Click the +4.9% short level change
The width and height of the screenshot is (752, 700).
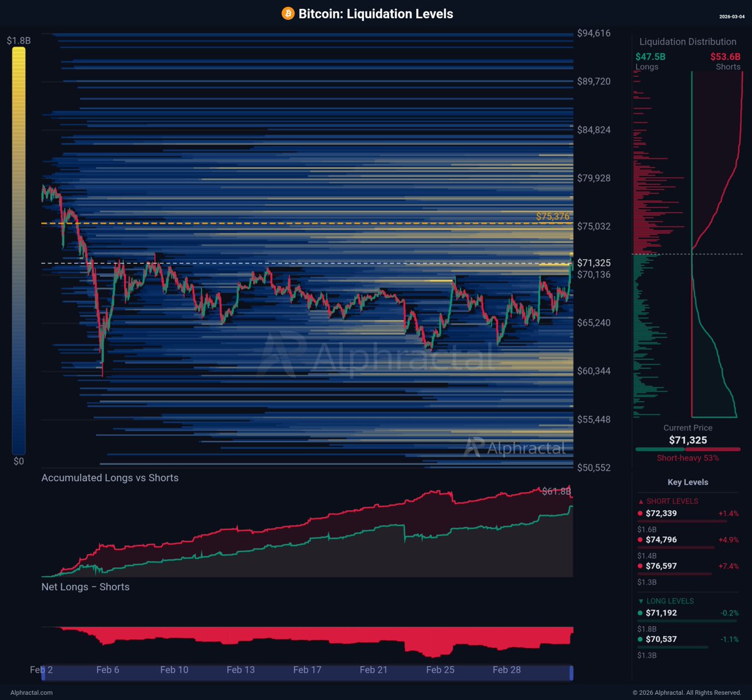pos(728,540)
